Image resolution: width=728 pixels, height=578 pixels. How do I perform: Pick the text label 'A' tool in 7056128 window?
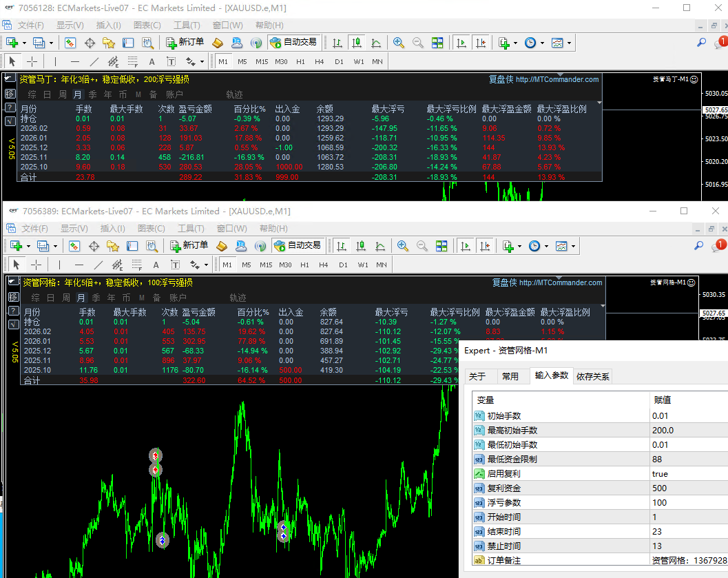[x=152, y=61]
